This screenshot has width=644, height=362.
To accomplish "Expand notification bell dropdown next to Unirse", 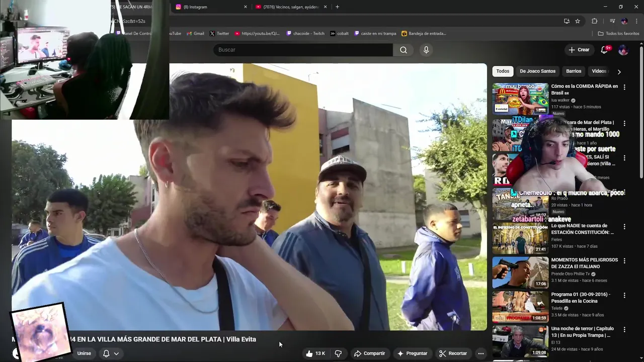I will [111, 353].
